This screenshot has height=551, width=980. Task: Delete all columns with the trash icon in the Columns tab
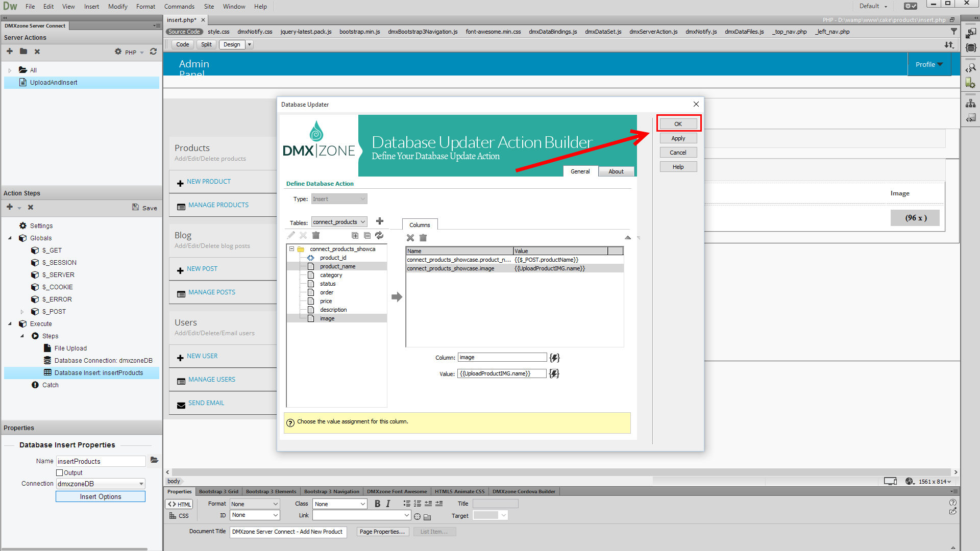click(423, 238)
